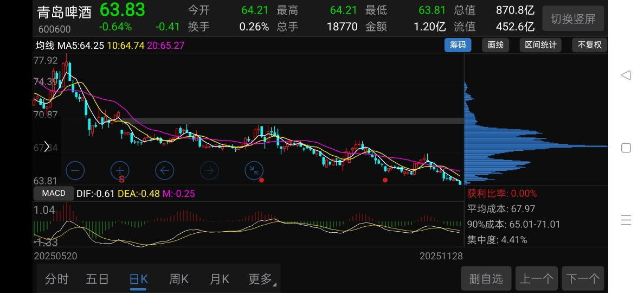Tap the 均线 moving average label
644x293 pixels.
click(x=45, y=45)
